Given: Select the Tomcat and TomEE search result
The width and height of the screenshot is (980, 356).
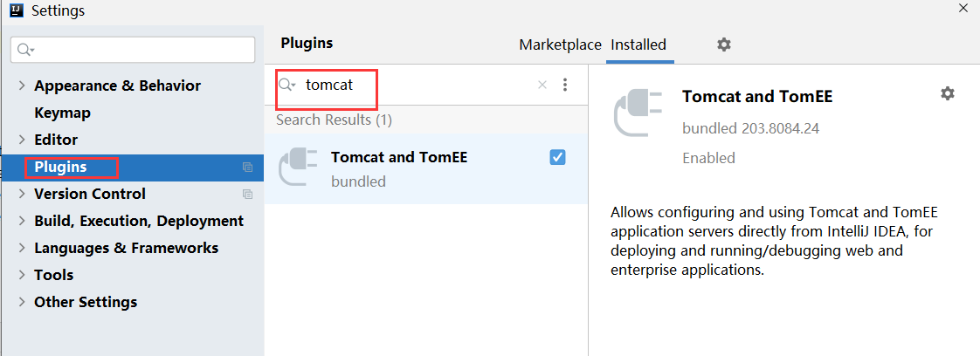Looking at the screenshot, I should click(425, 168).
